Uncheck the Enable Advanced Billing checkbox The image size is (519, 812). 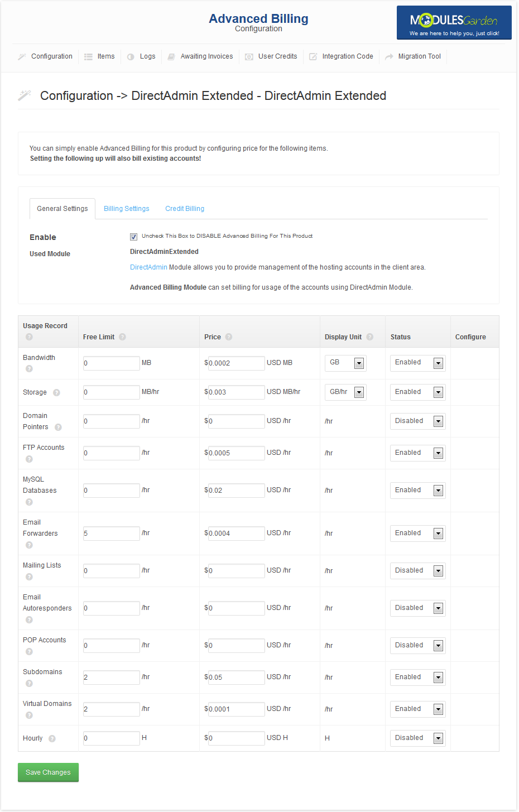(133, 237)
